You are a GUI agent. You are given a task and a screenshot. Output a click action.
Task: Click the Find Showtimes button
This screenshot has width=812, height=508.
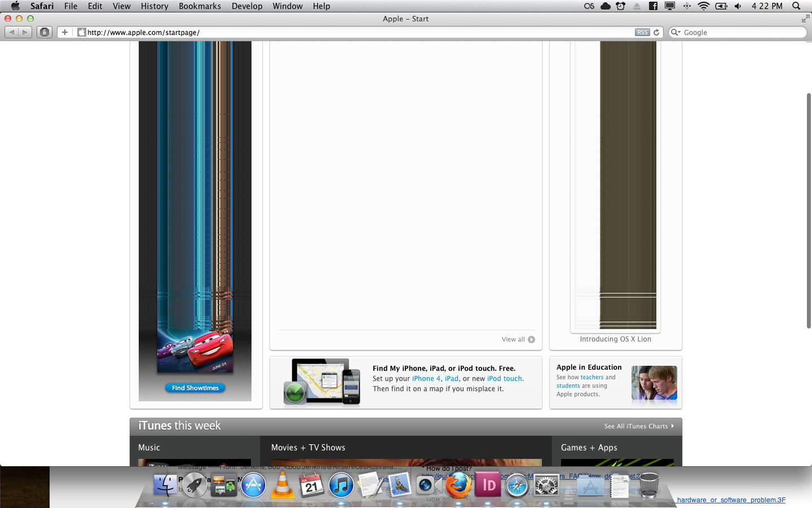[x=195, y=388]
